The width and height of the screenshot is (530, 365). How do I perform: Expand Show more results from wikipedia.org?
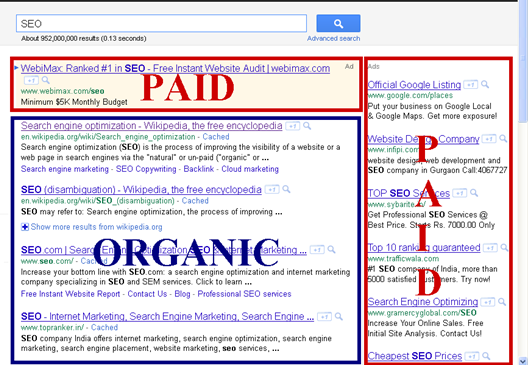pos(92,227)
